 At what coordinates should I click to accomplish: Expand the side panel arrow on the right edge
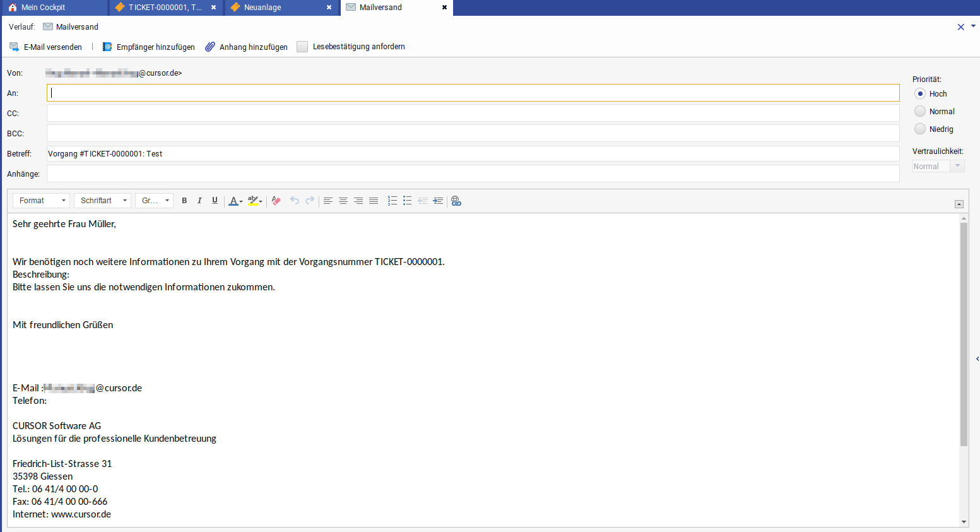click(x=977, y=358)
